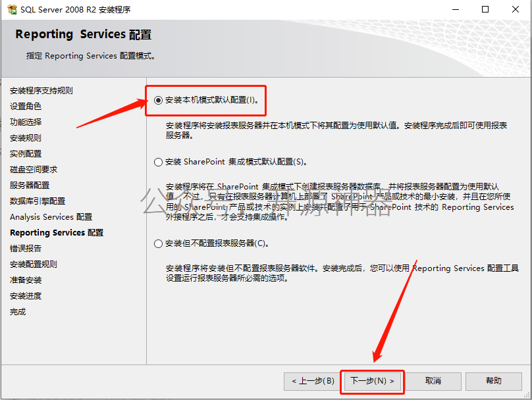Select native mode default configuration radio button
This screenshot has width=532, height=400.
[158, 100]
